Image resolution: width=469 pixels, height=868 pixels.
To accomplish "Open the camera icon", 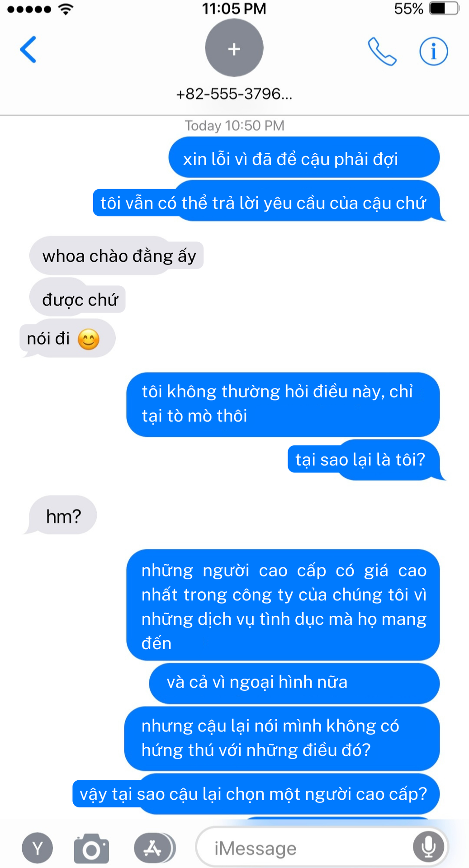I will (x=91, y=848).
